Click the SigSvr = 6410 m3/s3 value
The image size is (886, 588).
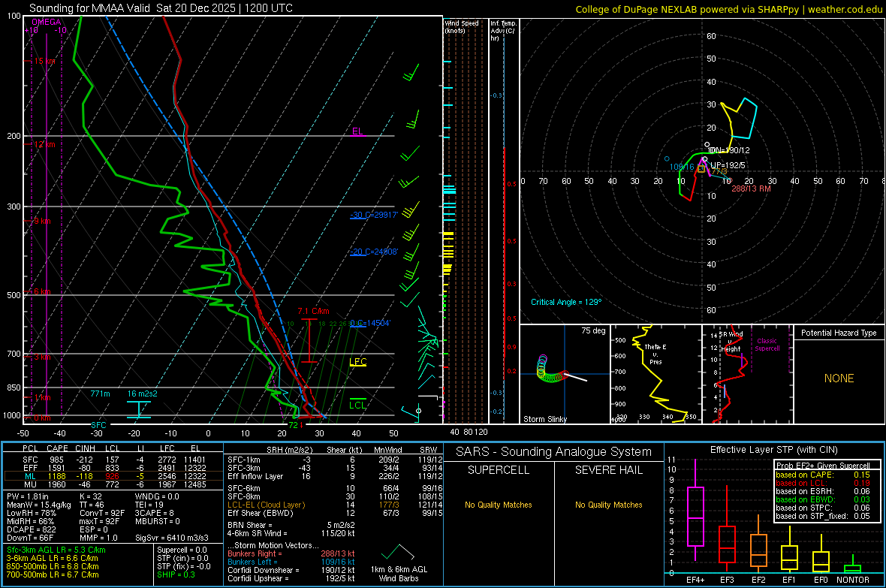(171, 538)
